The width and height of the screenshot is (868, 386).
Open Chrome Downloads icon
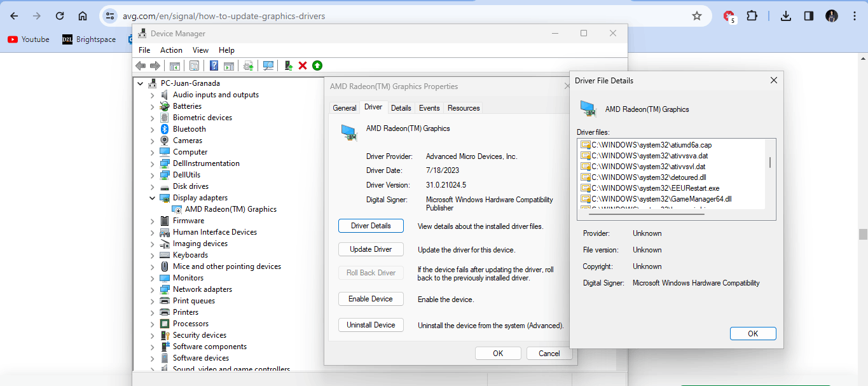tap(786, 16)
